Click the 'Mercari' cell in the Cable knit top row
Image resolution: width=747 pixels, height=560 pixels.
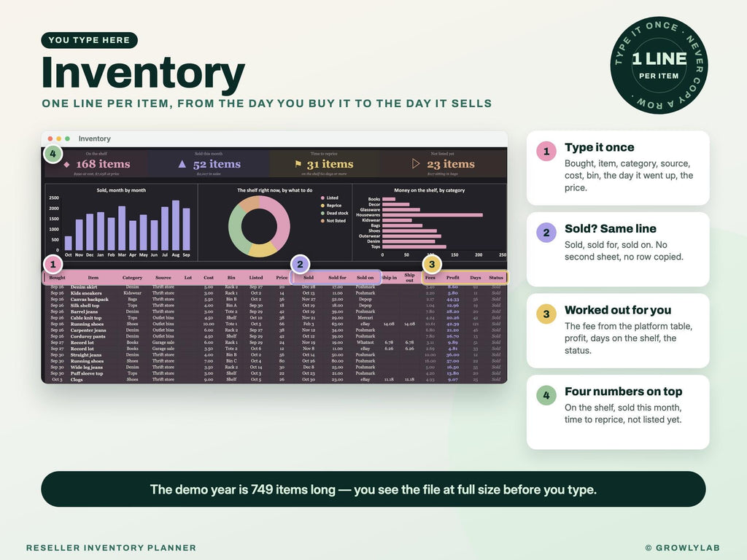(x=365, y=318)
